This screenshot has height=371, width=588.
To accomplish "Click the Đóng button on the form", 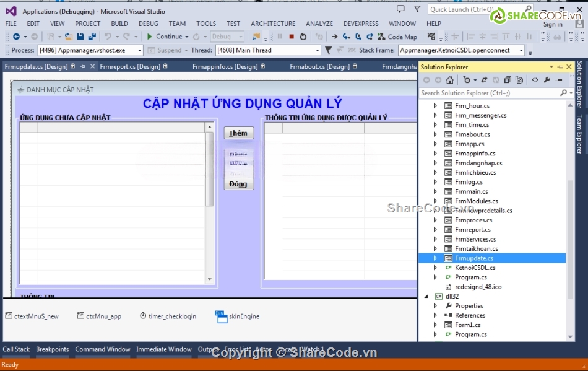I will pyautogui.click(x=238, y=184).
